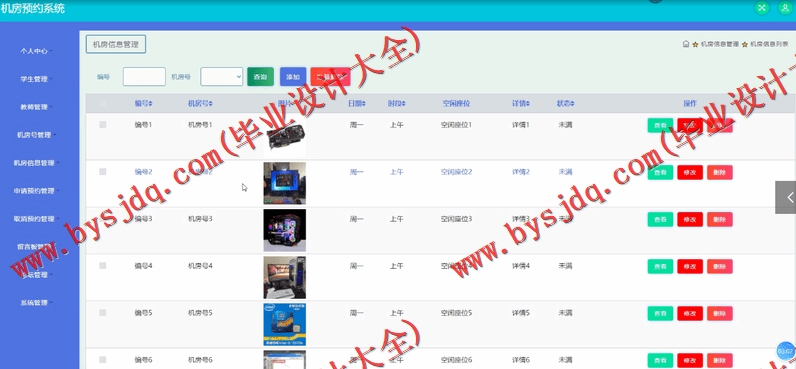Screen dimensions: 796x369
Task: Sort the table by 详情 column arrows
Action: [x=527, y=104]
